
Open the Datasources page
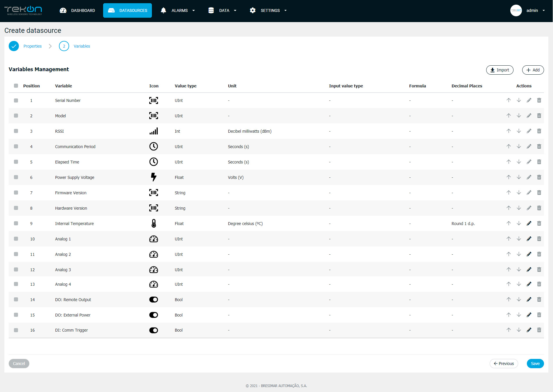128,10
